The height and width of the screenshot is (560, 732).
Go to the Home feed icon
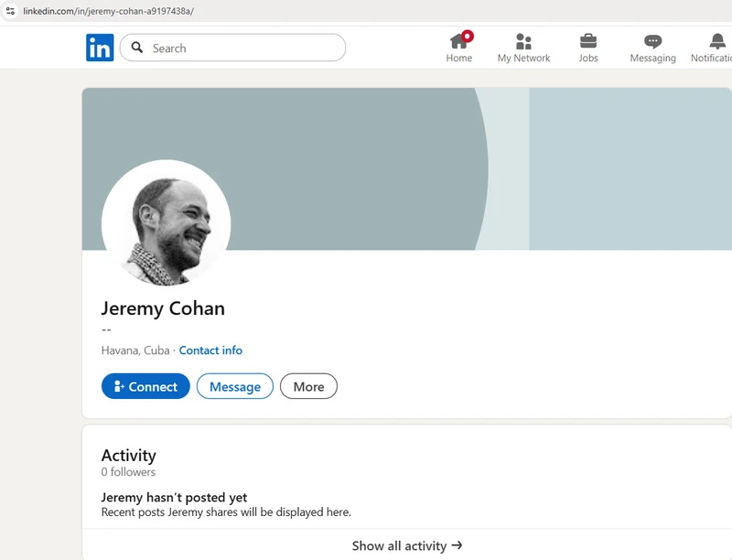tap(459, 41)
